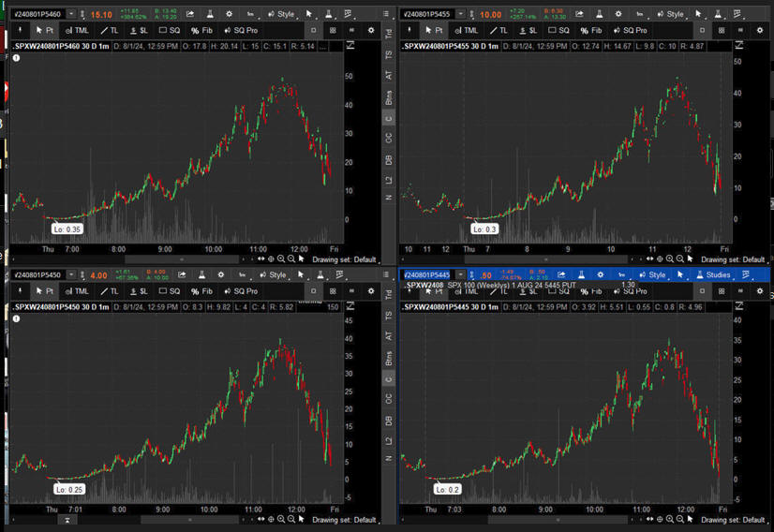Select the SL drawing tool, bottom-left chart
The image size is (774, 532).
(141, 291)
